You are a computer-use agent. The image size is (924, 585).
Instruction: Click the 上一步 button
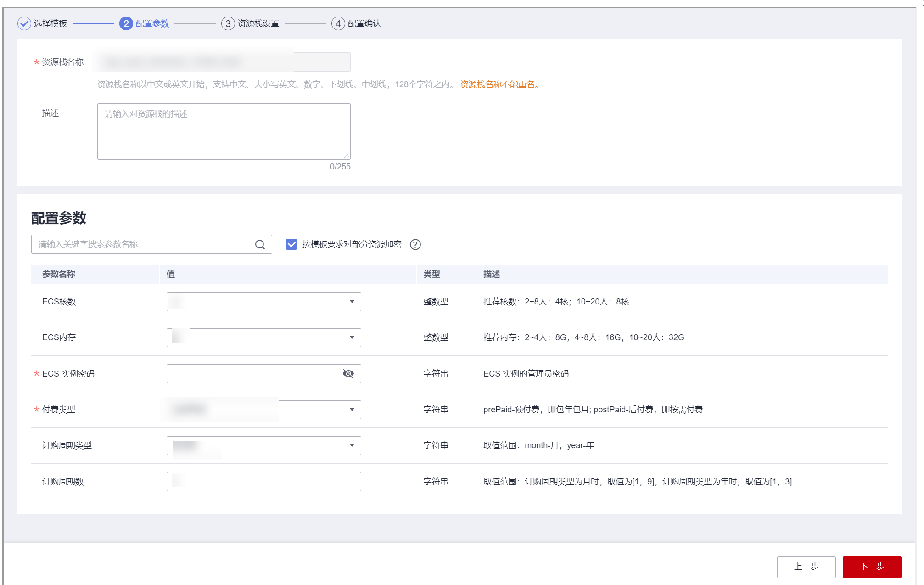[806, 567]
